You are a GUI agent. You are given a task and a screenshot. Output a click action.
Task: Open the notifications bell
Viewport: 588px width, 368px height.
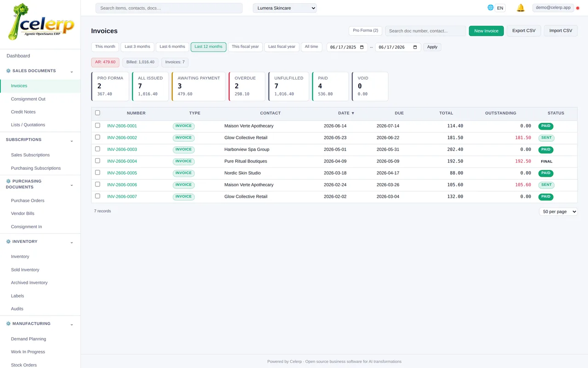pos(520,8)
